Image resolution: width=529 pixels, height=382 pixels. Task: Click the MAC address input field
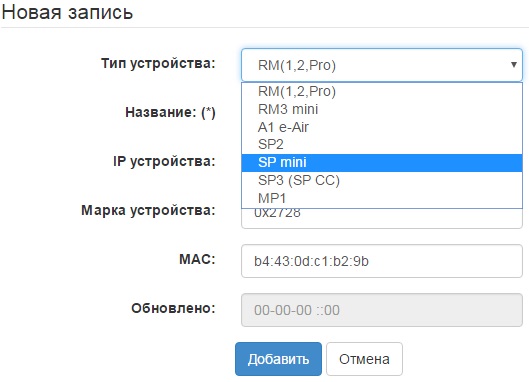[382, 261]
